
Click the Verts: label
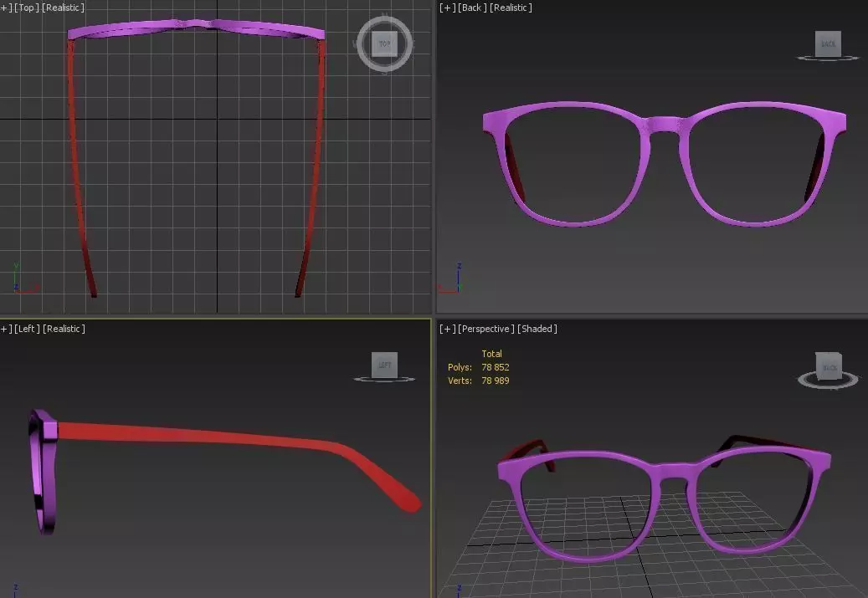click(460, 381)
